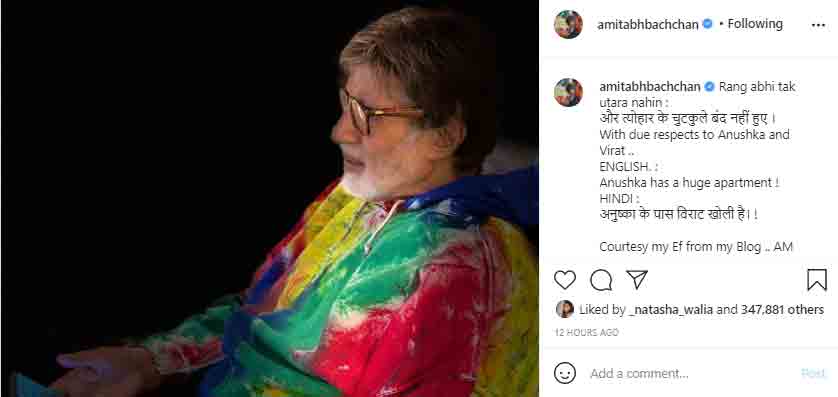
Task: Open amitabhbachchan profile from caption username
Action: [650, 87]
